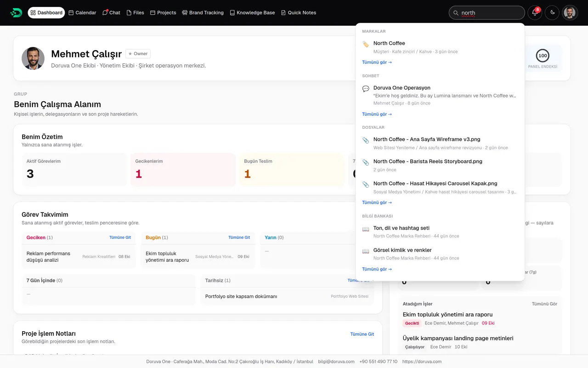The width and height of the screenshot is (588, 368).
Task: Open the Projects tab
Action: [x=163, y=13]
